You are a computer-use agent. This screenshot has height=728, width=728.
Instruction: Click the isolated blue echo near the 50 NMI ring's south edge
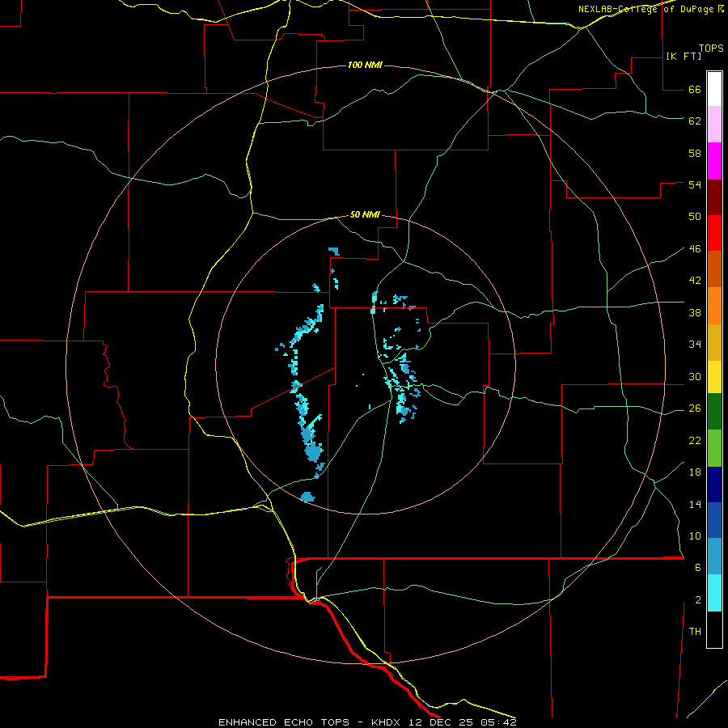click(307, 497)
